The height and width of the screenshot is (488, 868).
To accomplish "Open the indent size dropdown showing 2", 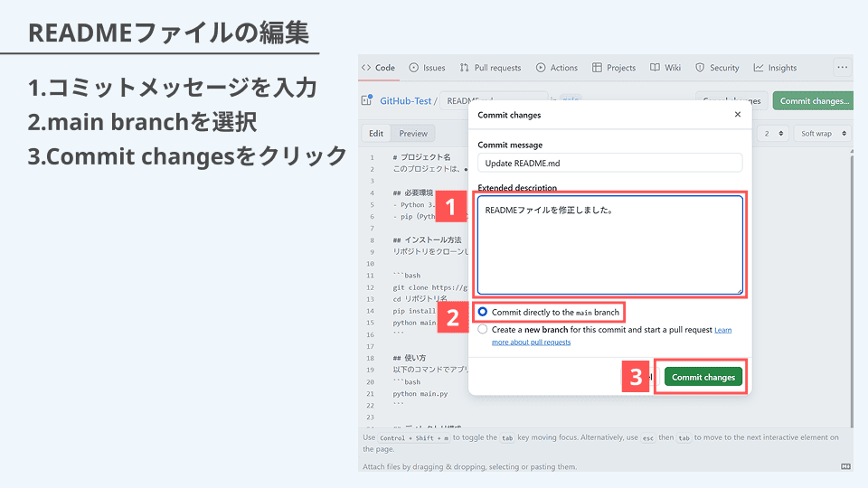I will point(773,134).
